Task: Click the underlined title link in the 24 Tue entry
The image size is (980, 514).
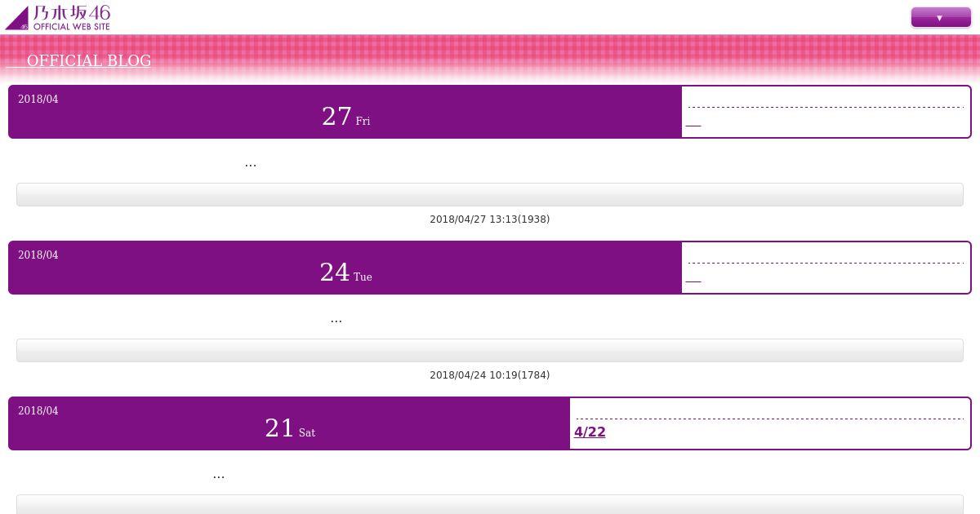Action: (x=693, y=279)
